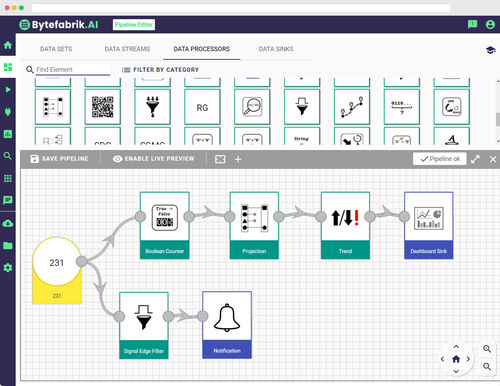The image size is (500, 386).
Task: Pan the canvas right with chevron arrow
Action: tap(468, 359)
